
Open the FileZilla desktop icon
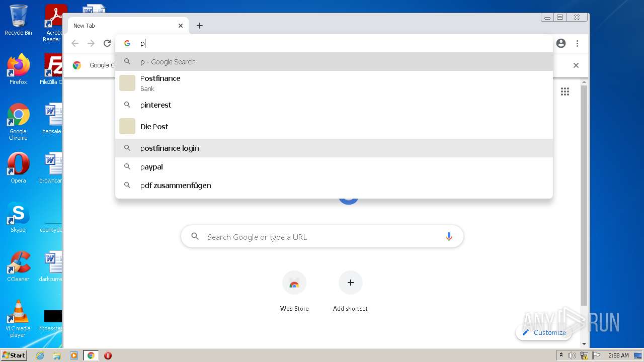coord(51,69)
